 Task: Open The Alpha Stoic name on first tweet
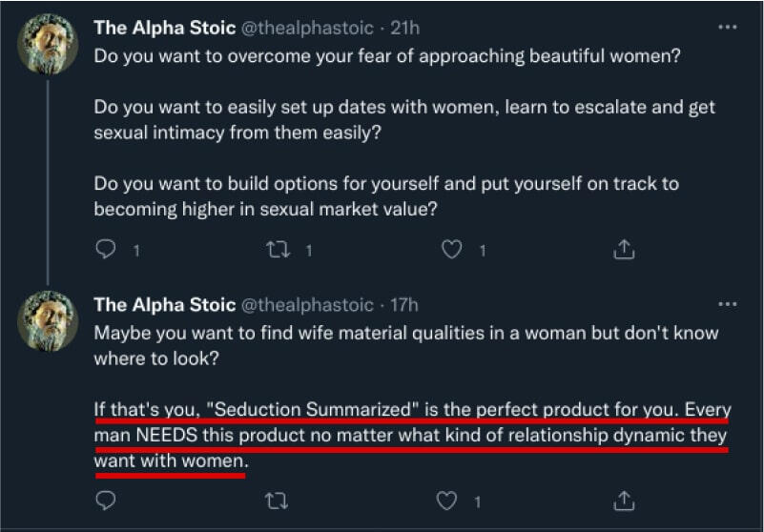coord(164,29)
